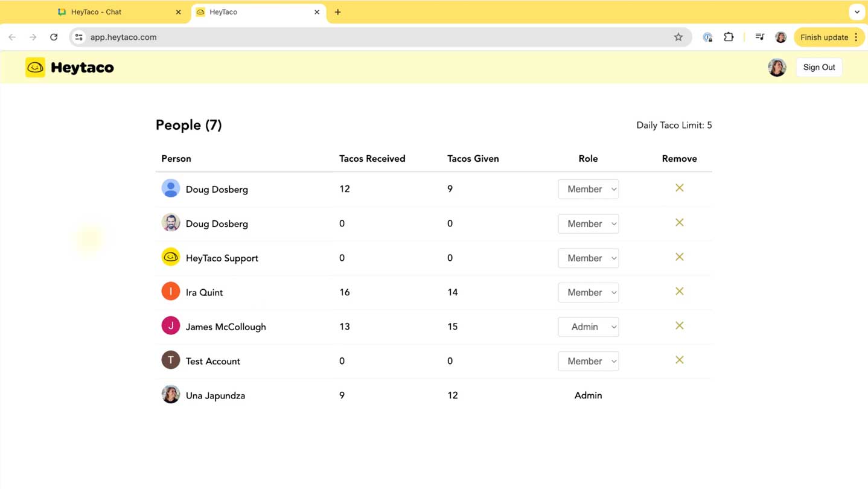This screenshot has height=489, width=868.
Task: Click Remove column header
Action: pos(679,159)
